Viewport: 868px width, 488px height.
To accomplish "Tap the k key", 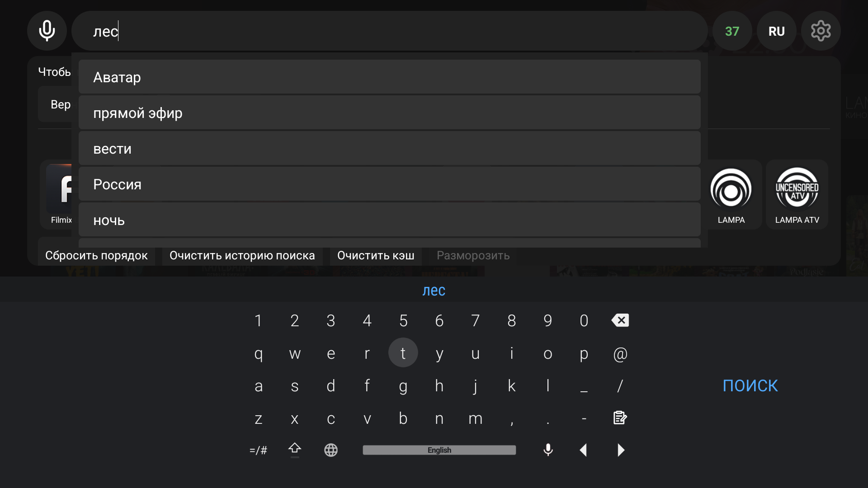I will pyautogui.click(x=512, y=386).
